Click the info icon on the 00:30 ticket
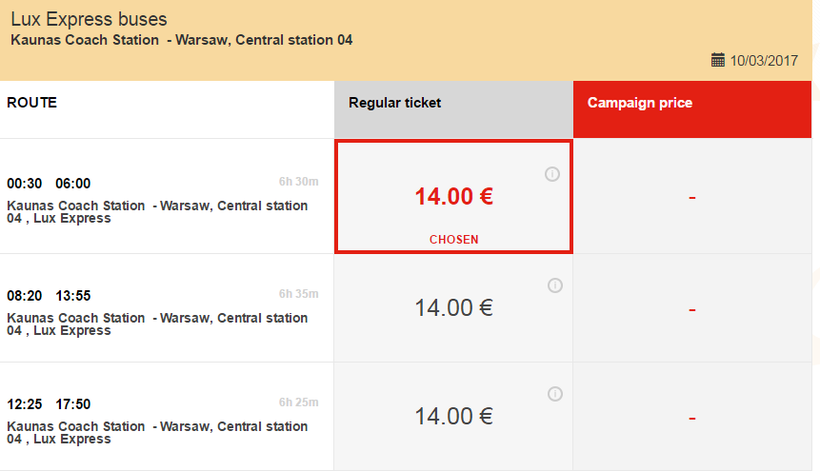Screen dimensions: 820x471 coord(552,175)
